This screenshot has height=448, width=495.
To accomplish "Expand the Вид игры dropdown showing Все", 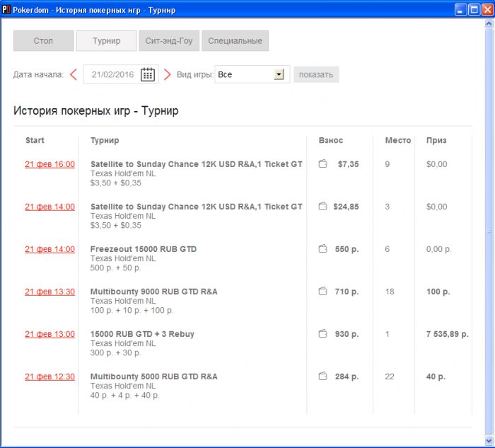I will tap(252, 74).
